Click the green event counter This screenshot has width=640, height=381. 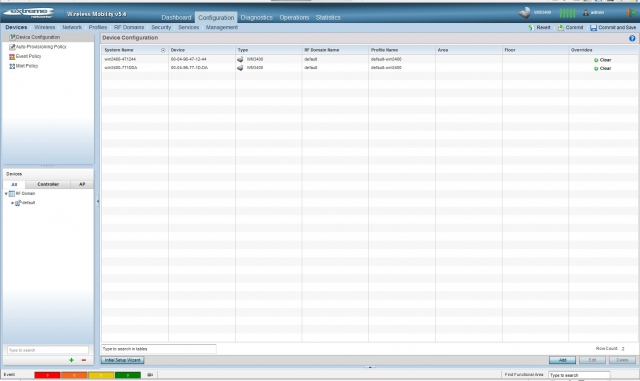click(128, 375)
